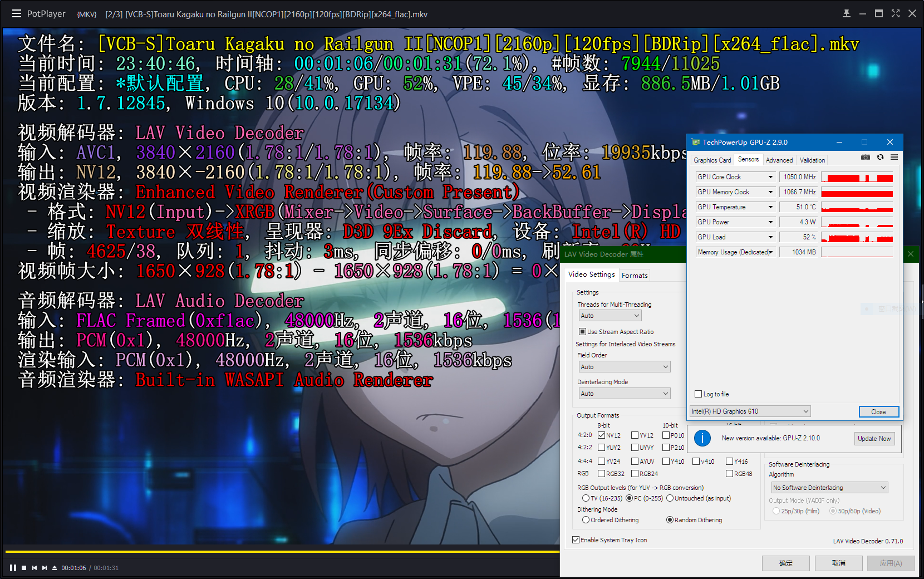Skip to the previous file in PotPlayer

click(35, 568)
